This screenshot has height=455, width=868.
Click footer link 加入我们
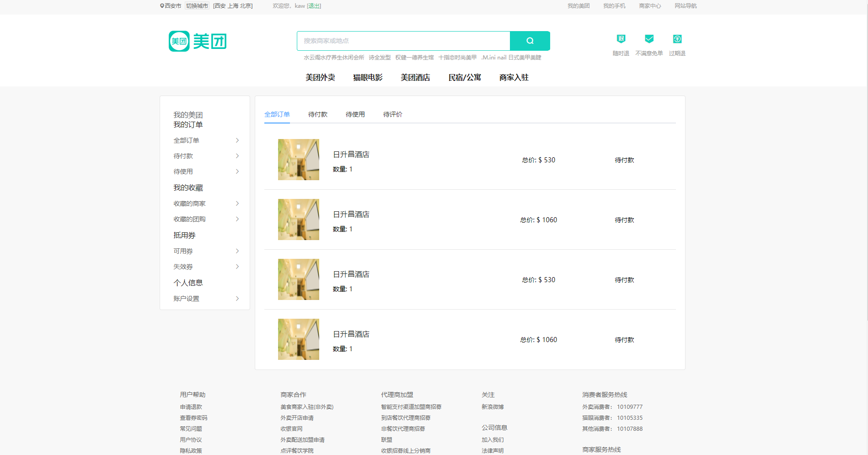493,440
